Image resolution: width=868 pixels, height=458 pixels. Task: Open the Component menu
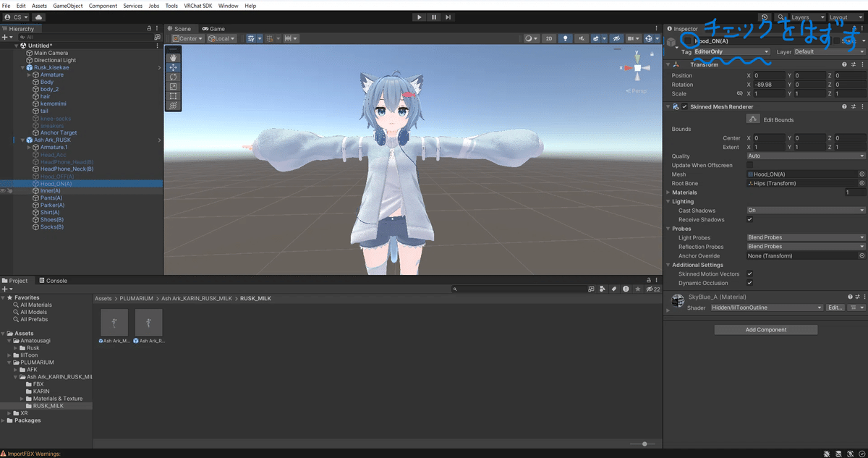coord(103,5)
